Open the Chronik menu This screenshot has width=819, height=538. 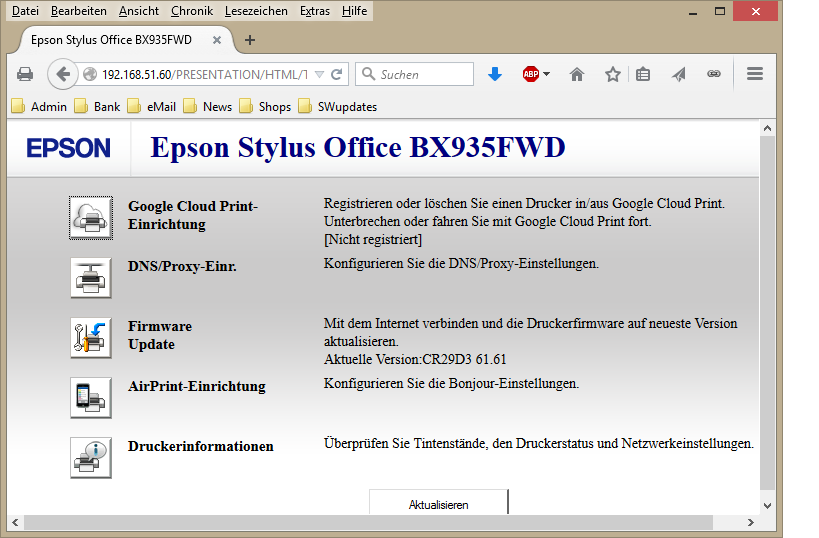[192, 11]
